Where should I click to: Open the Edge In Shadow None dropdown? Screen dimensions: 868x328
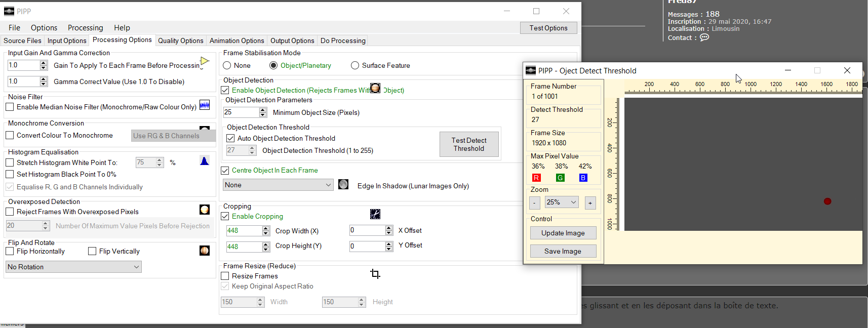[x=278, y=185]
